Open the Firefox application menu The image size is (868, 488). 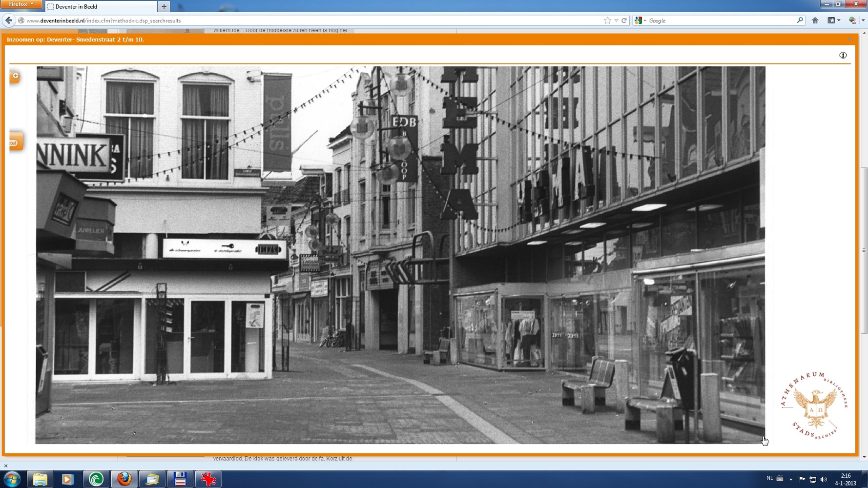(x=21, y=4)
